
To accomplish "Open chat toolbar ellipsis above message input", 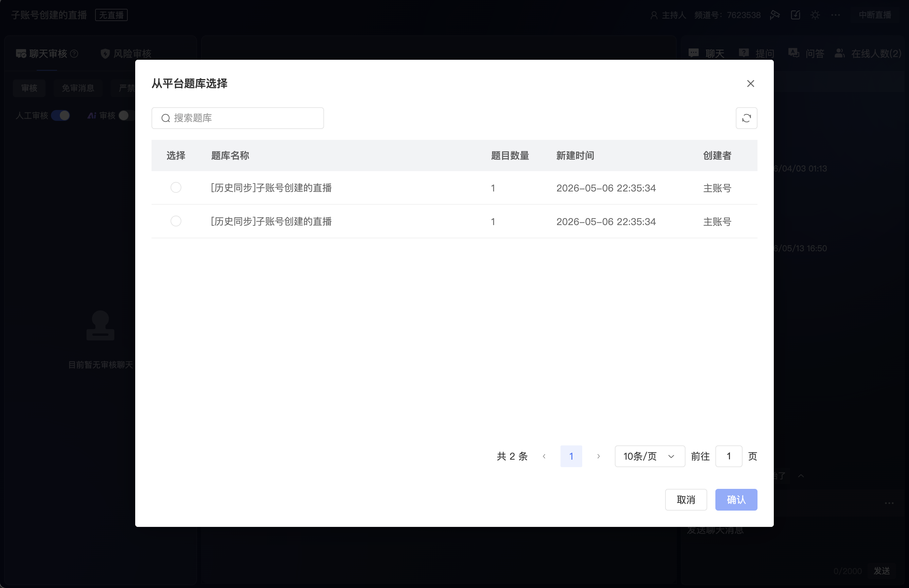I will 889,503.
